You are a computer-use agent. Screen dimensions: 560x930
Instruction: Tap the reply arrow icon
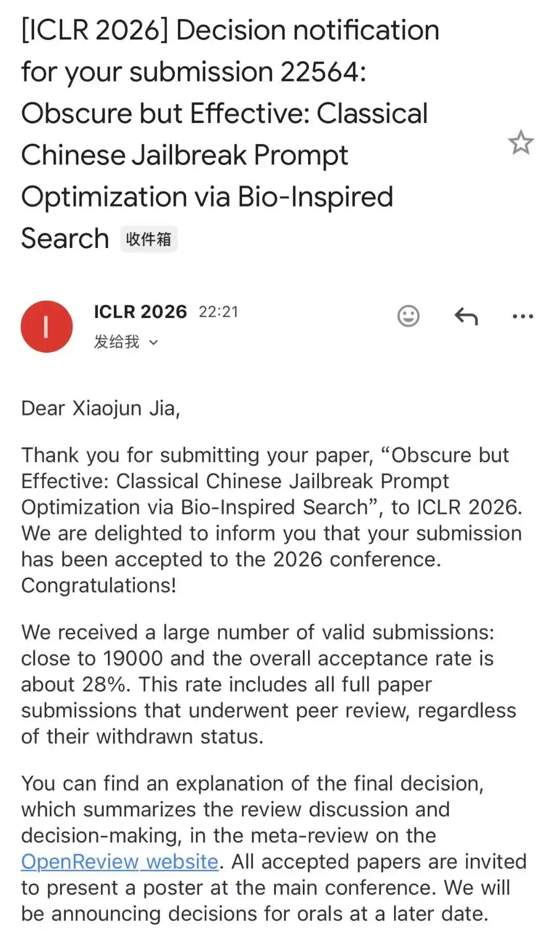[466, 315]
